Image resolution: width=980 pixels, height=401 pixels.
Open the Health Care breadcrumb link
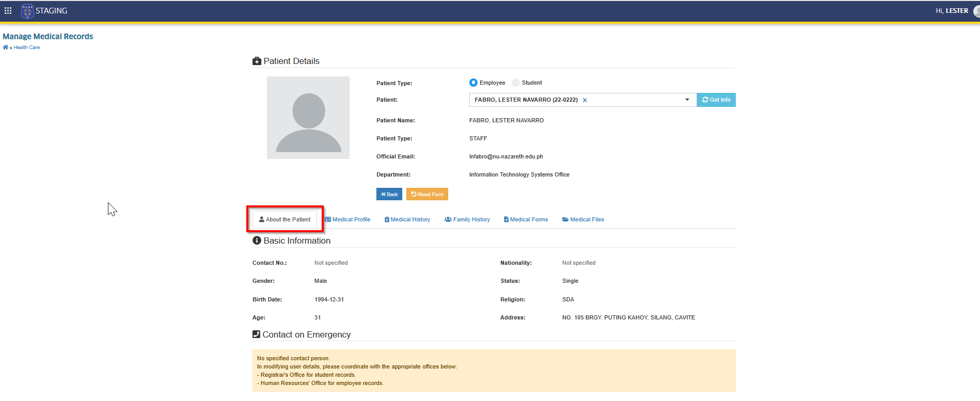[x=27, y=47]
